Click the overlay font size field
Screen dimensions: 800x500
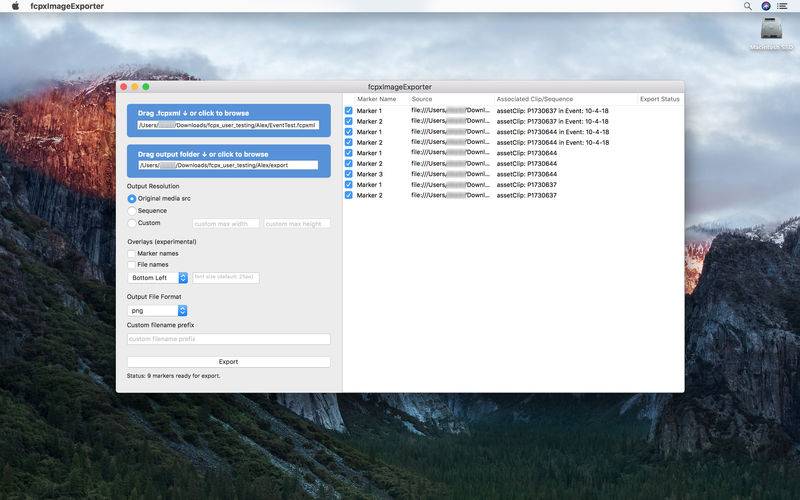[x=226, y=278]
